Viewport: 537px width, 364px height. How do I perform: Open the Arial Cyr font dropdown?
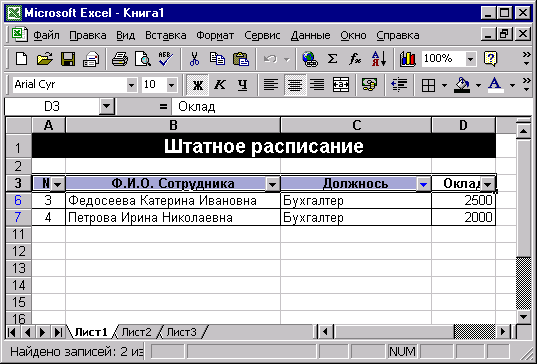click(x=131, y=85)
